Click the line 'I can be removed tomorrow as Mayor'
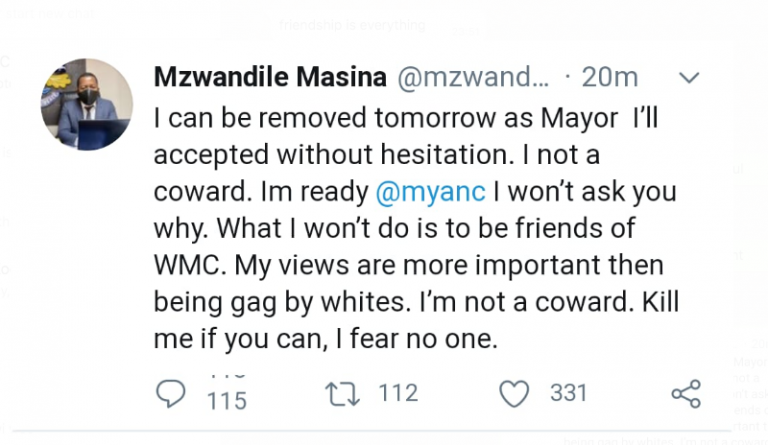 pos(386,117)
